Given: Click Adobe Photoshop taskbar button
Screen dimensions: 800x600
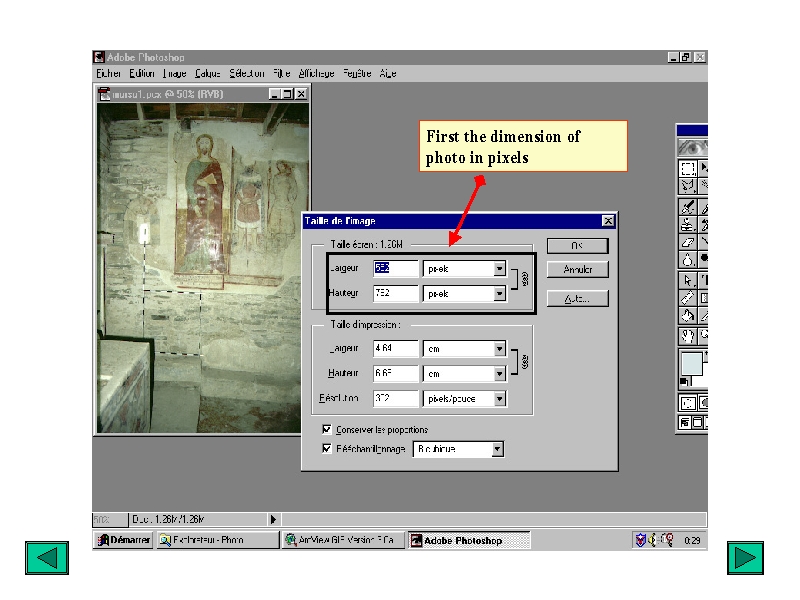Looking at the screenshot, I should (468, 540).
